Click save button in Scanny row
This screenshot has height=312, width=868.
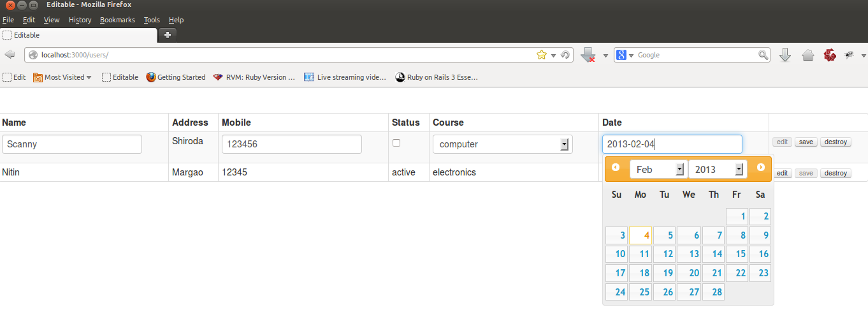coord(806,142)
